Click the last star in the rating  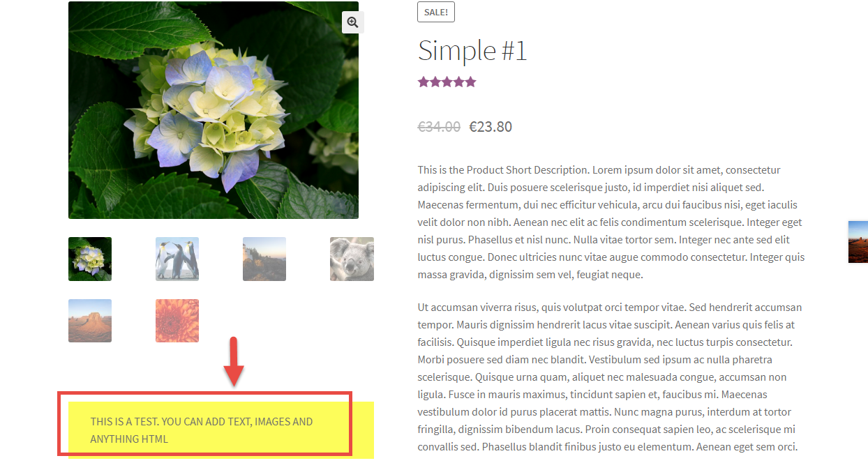click(x=470, y=82)
